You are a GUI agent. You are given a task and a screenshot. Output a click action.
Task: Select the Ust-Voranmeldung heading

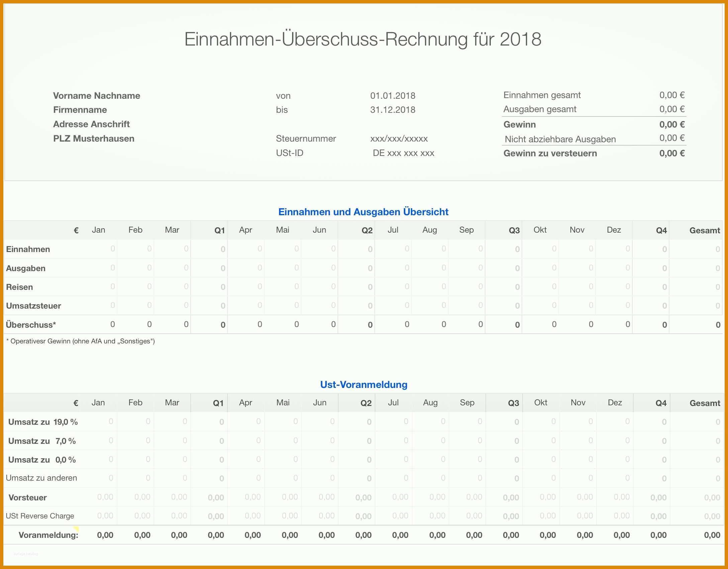click(x=364, y=385)
